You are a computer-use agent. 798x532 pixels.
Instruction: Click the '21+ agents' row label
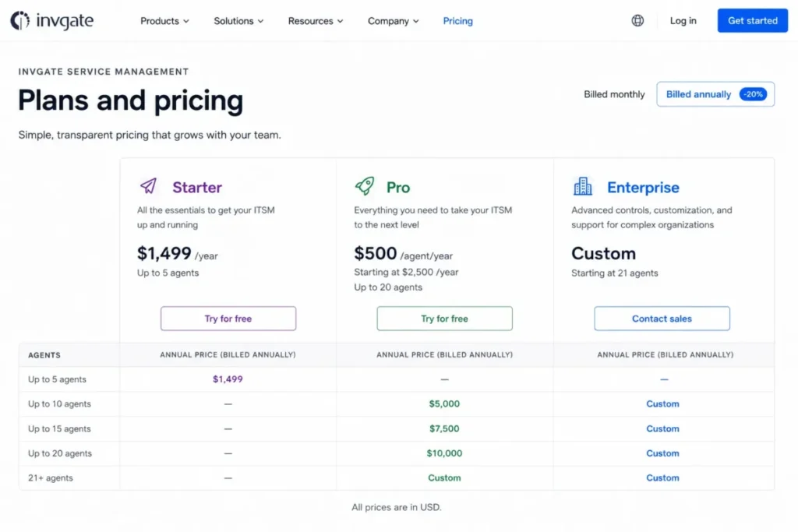[x=51, y=477]
